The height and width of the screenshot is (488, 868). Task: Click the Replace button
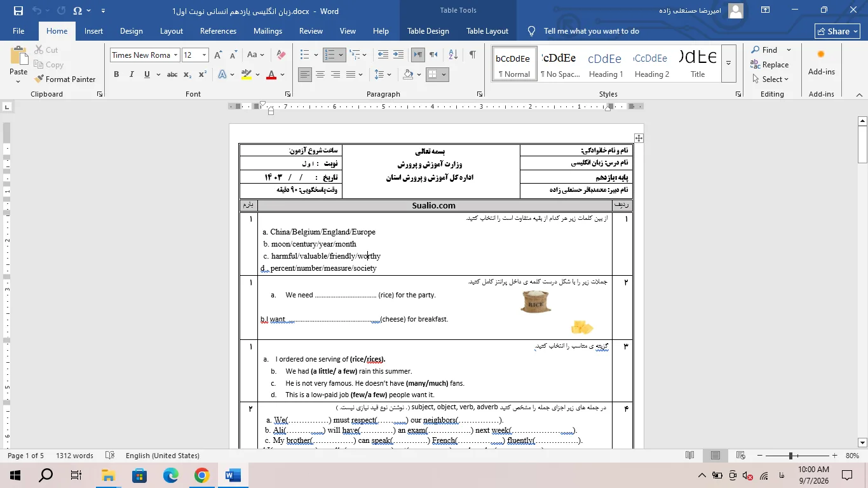[770, 64]
